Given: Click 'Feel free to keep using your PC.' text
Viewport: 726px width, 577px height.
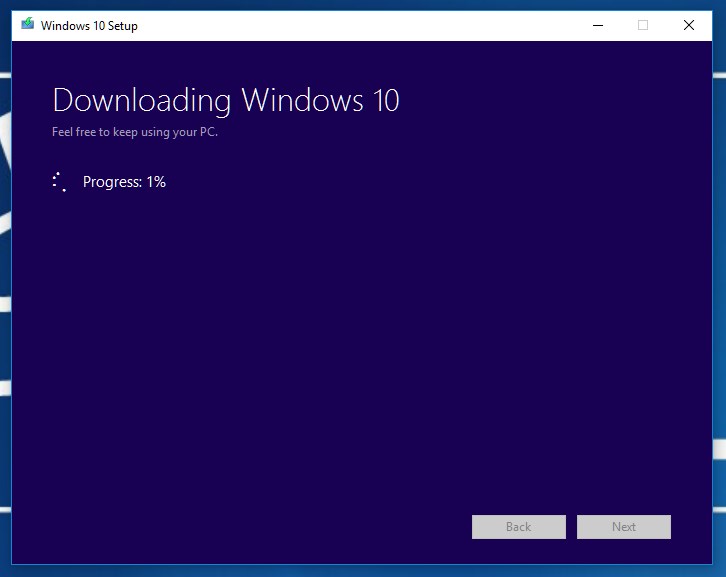Looking at the screenshot, I should point(135,132).
